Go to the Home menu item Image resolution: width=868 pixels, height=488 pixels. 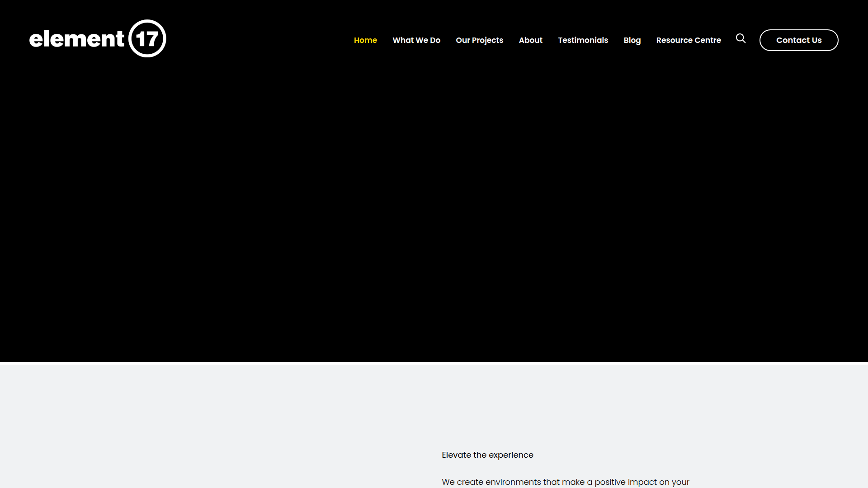(x=365, y=40)
